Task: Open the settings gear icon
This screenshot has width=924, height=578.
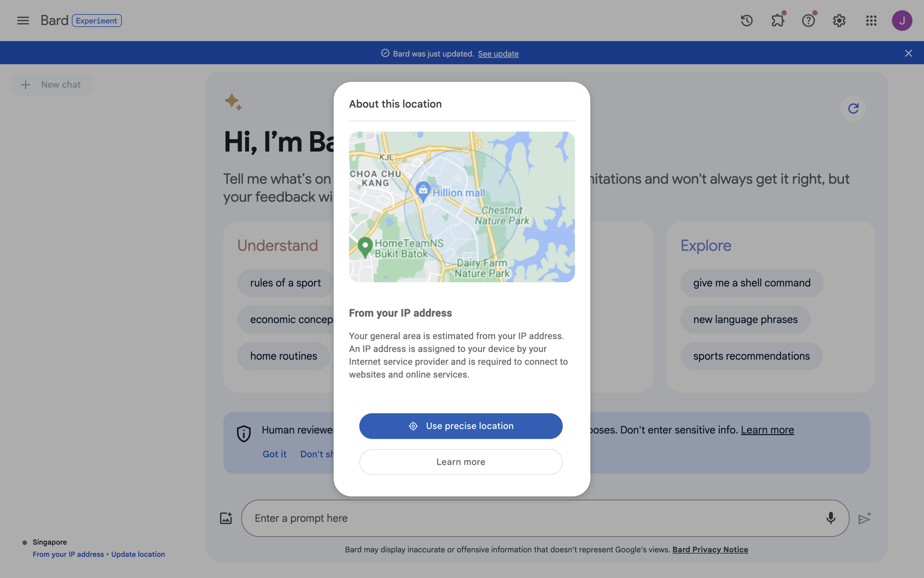Action: point(839,20)
